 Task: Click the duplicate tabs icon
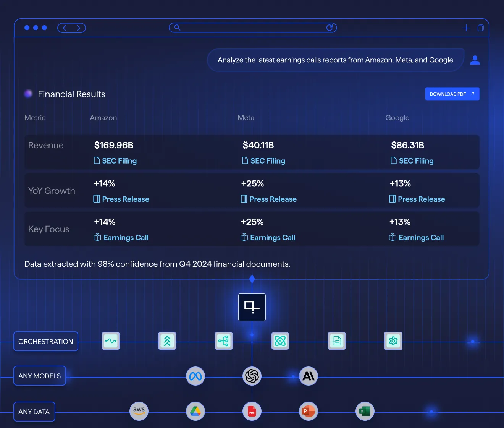pos(481,28)
